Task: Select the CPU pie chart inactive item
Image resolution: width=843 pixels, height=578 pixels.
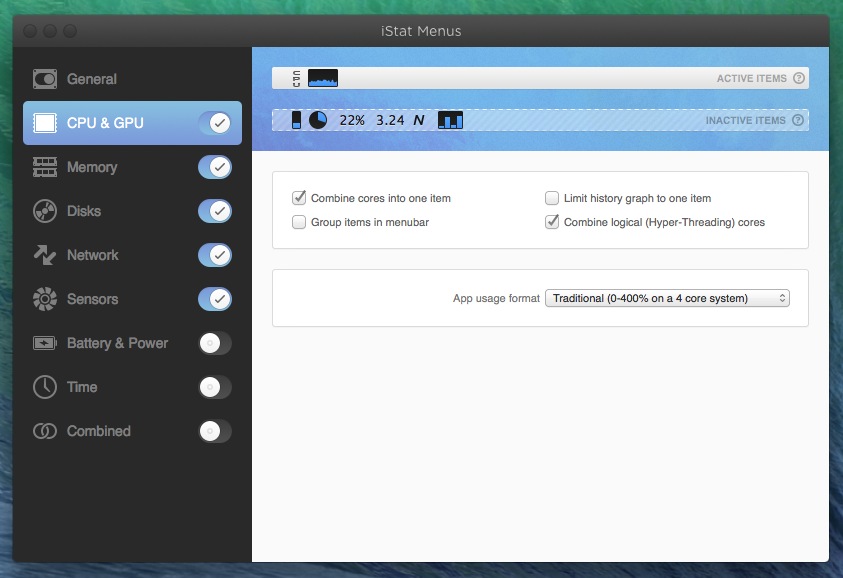Action: (x=318, y=120)
